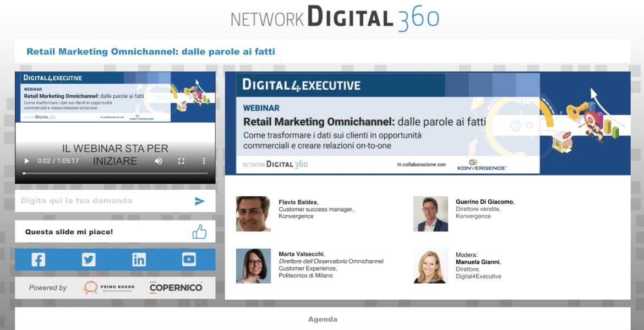Open the Twitter social link

[89, 260]
